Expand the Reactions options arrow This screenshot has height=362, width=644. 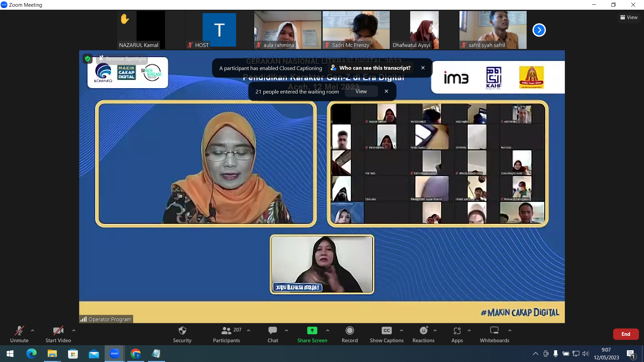[x=435, y=330]
